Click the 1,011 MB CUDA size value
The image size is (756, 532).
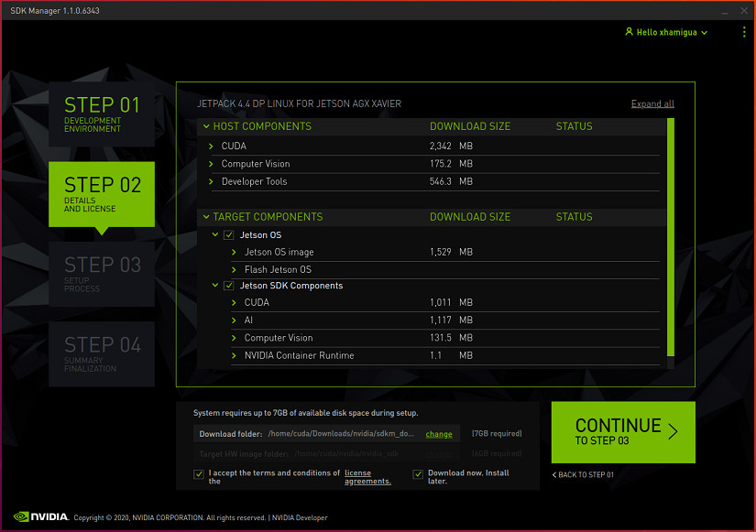click(x=451, y=302)
